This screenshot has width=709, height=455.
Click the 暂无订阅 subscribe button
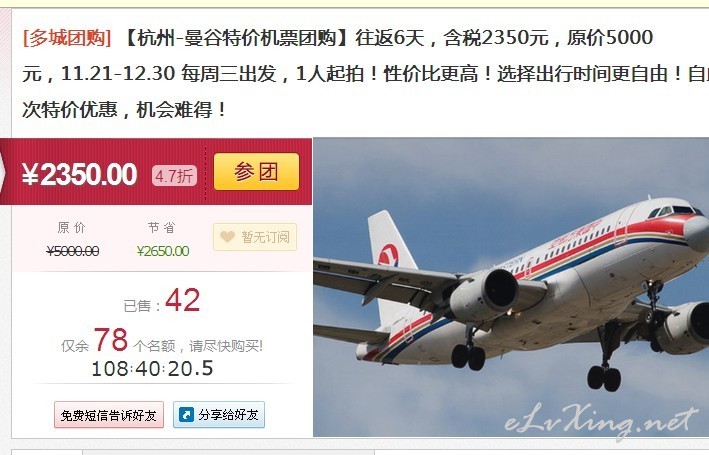(255, 237)
